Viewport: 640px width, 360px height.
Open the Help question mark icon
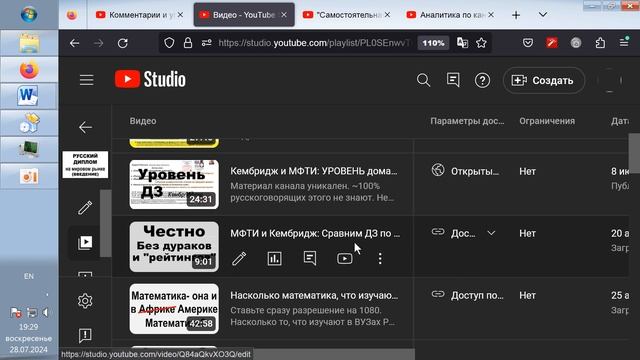482,80
